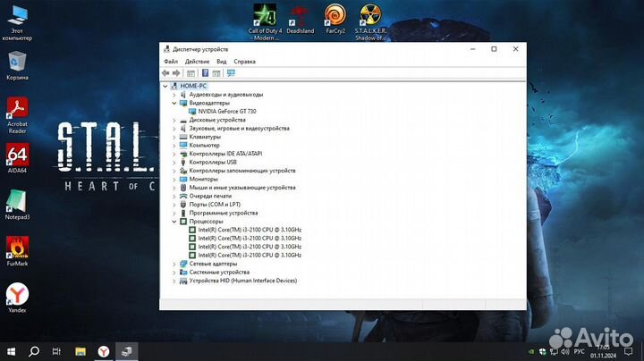This screenshot has height=361, width=644.
Task: Open File Explorer from taskbar
Action: pyautogui.click(x=80, y=351)
